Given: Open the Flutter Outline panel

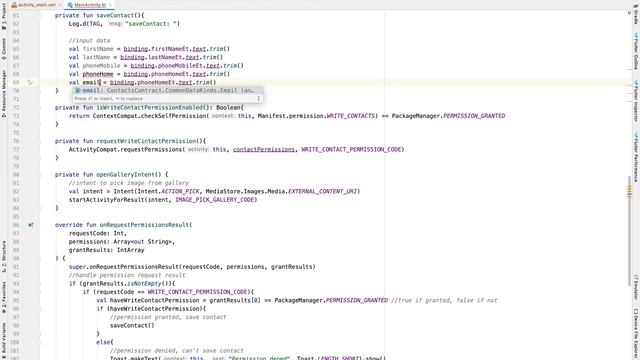Looking at the screenshot, I should [636, 51].
